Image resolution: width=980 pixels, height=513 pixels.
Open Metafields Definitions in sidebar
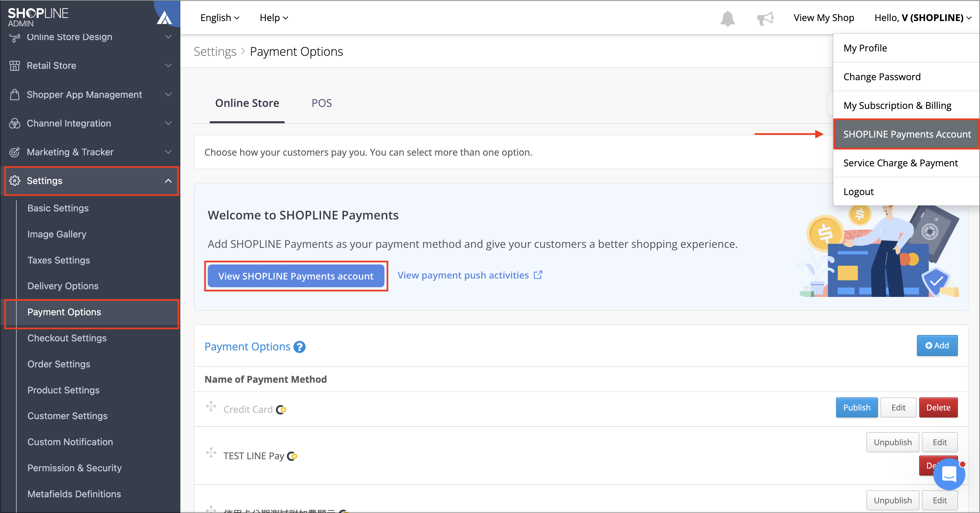(x=74, y=494)
